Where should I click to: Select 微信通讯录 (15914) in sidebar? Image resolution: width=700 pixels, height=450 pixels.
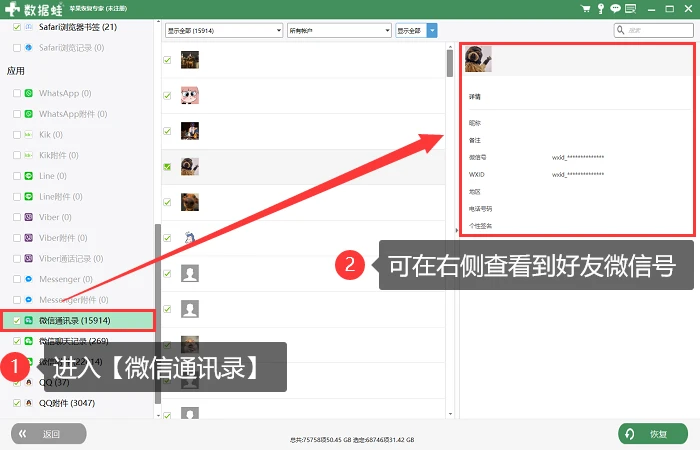(78, 321)
